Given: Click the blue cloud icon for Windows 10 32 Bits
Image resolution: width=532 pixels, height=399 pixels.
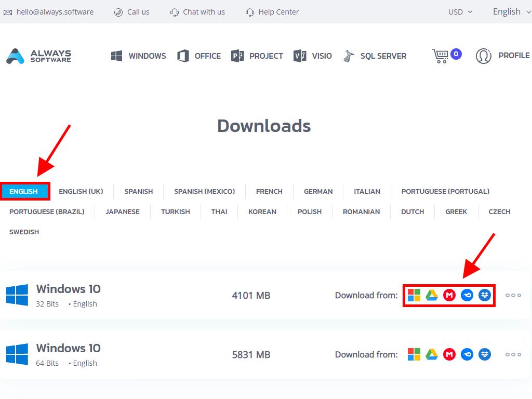Looking at the screenshot, I should click(x=467, y=295).
